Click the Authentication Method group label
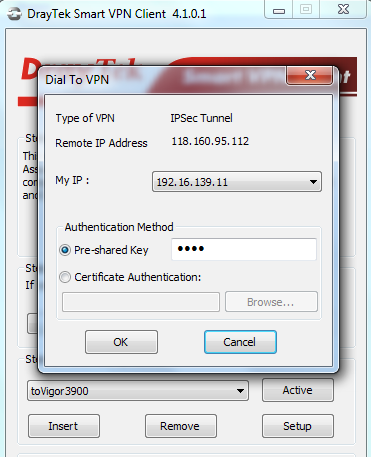Screen dimensions: 371x457 click(119, 227)
